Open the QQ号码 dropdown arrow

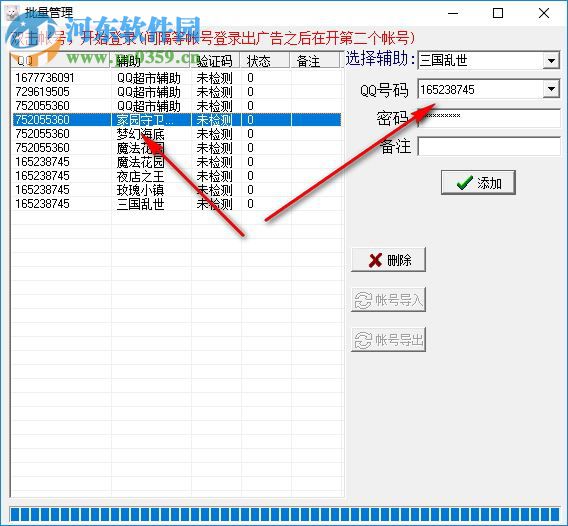(551, 89)
